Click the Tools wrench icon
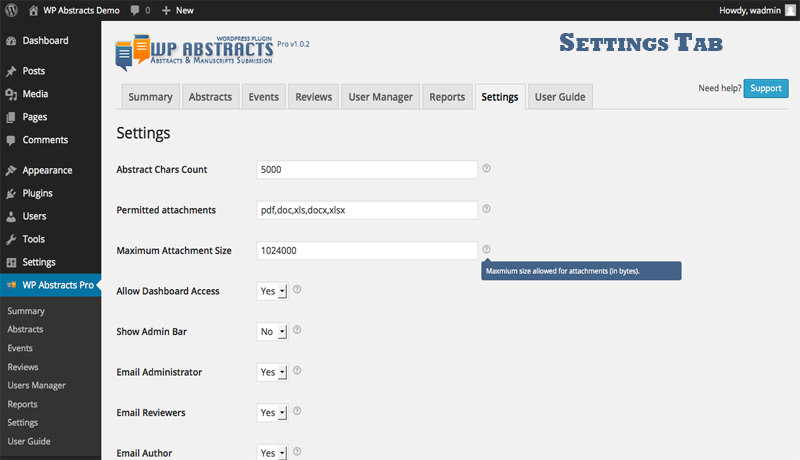800x460 pixels. [x=11, y=239]
